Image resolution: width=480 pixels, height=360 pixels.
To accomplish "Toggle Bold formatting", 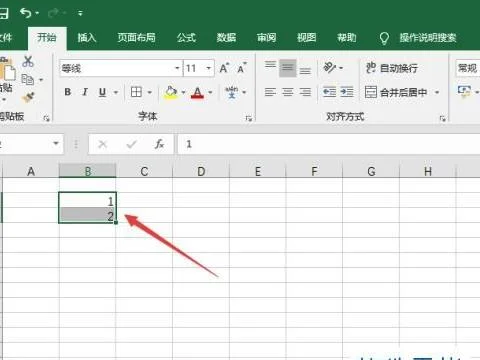I will [68, 92].
